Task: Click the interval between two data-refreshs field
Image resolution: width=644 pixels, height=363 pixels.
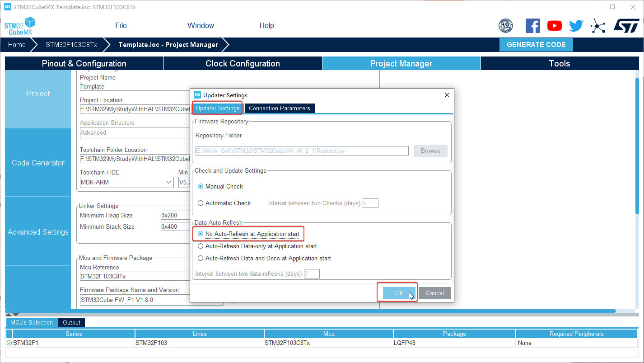Action: pos(312,274)
